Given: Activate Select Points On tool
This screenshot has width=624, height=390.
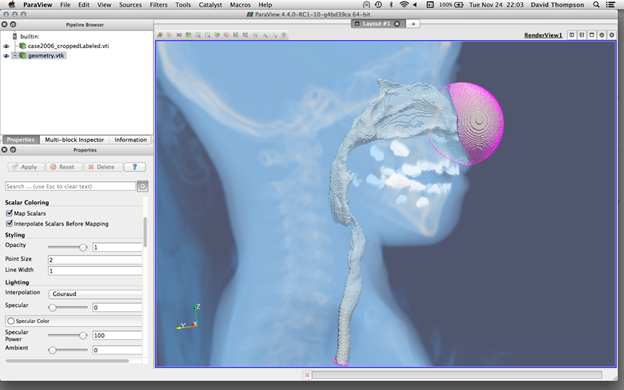Looking at the screenshot, I should pyautogui.click(x=208, y=35).
